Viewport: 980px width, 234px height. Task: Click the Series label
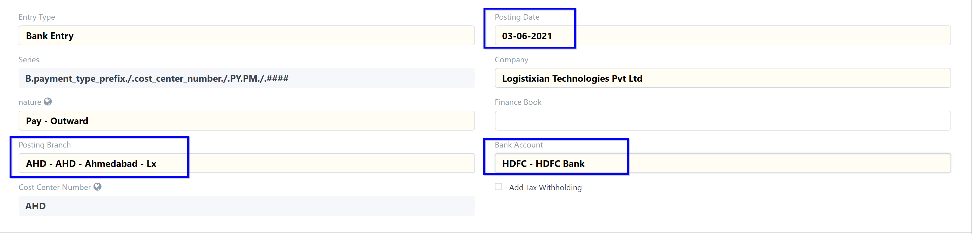click(29, 60)
